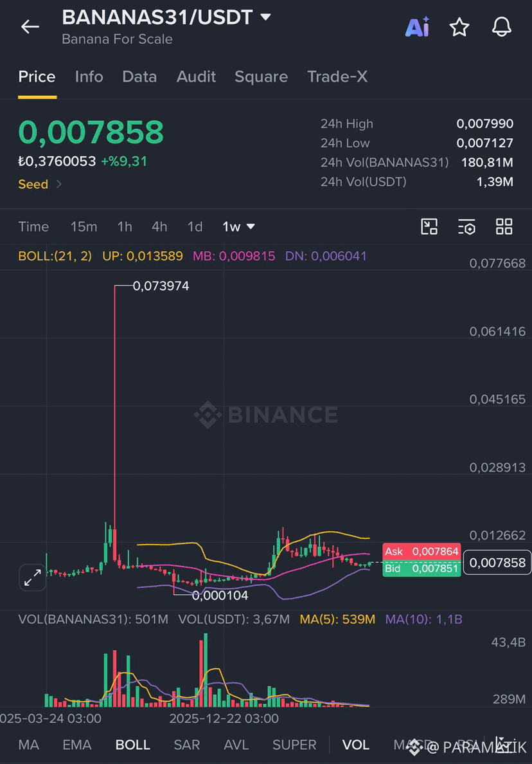532x764 pixels.
Task: Open price alerts with bell icon
Action: [501, 27]
